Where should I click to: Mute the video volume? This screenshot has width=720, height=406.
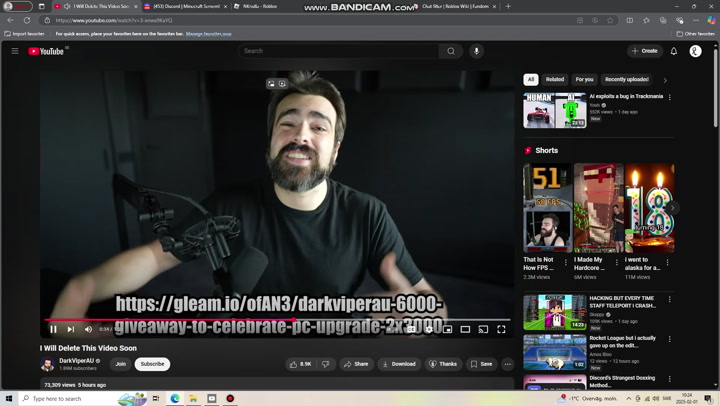click(x=88, y=329)
